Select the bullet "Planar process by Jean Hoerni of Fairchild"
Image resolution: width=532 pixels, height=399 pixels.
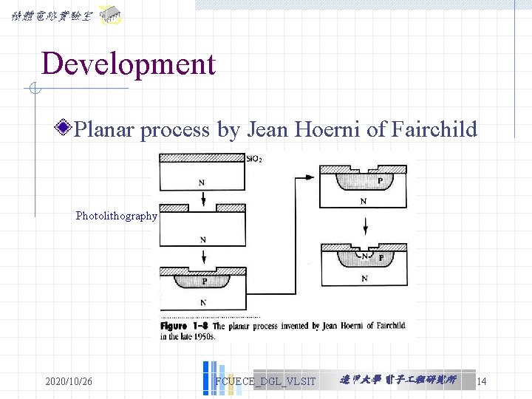[x=275, y=129]
